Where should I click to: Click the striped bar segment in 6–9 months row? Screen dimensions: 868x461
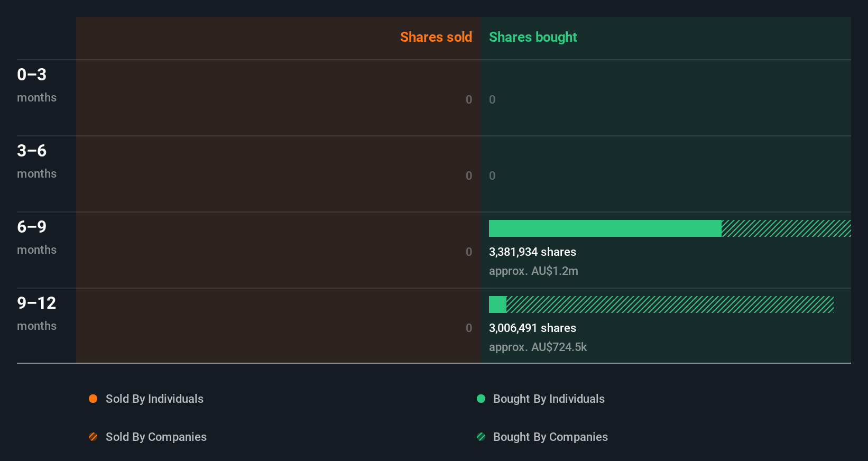point(786,228)
